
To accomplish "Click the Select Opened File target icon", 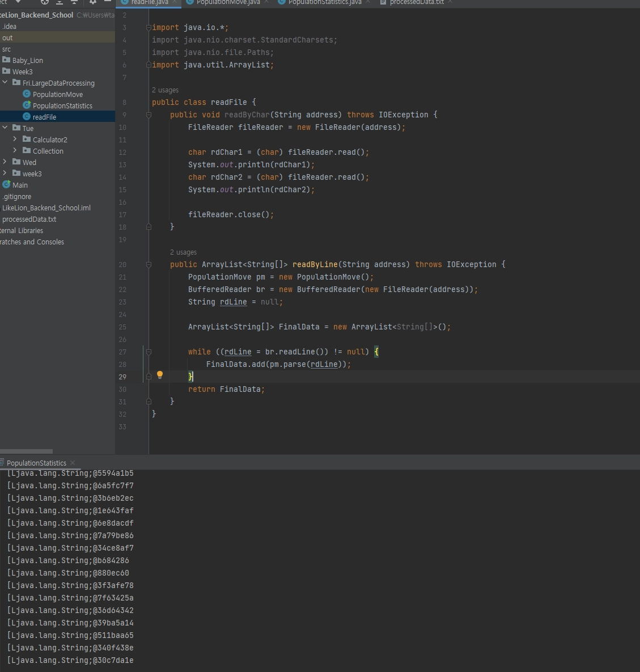I will click(44, 2).
